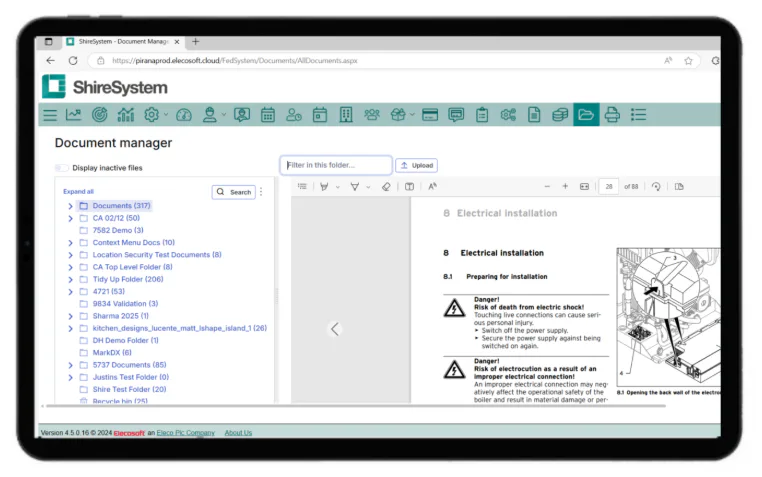Select the 7582 Demo (3) folder

click(x=118, y=230)
